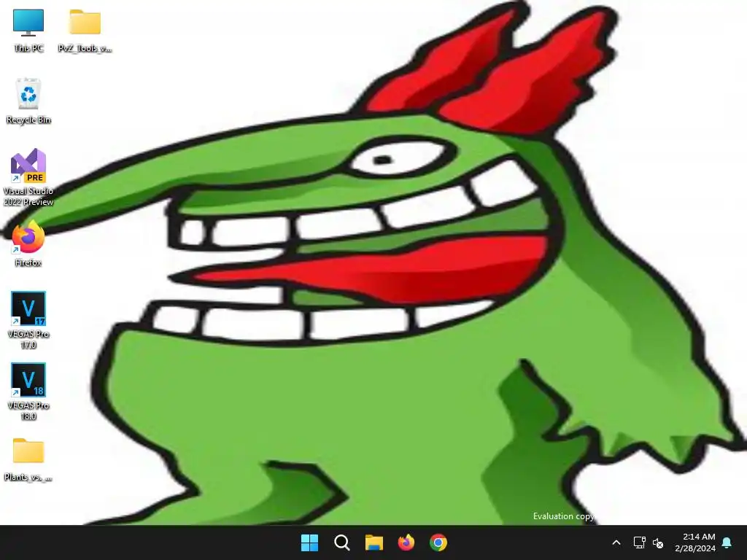The height and width of the screenshot is (560, 747).
Task: Open the Windows Start menu
Action: pyautogui.click(x=309, y=542)
